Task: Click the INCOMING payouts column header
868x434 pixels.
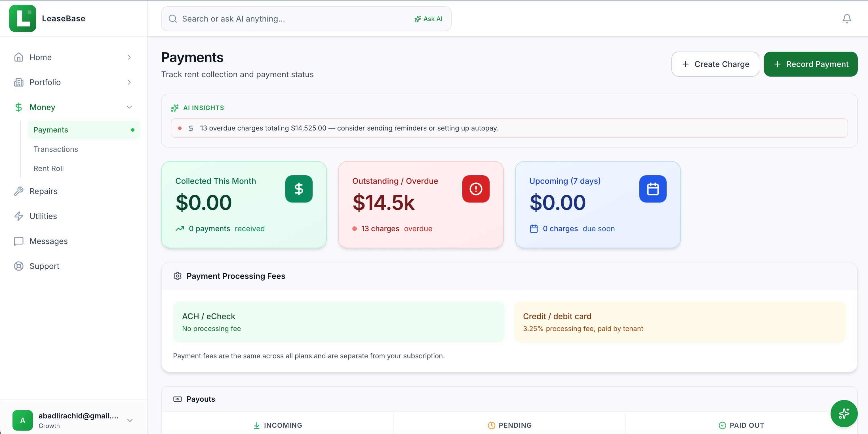Action: [278, 425]
